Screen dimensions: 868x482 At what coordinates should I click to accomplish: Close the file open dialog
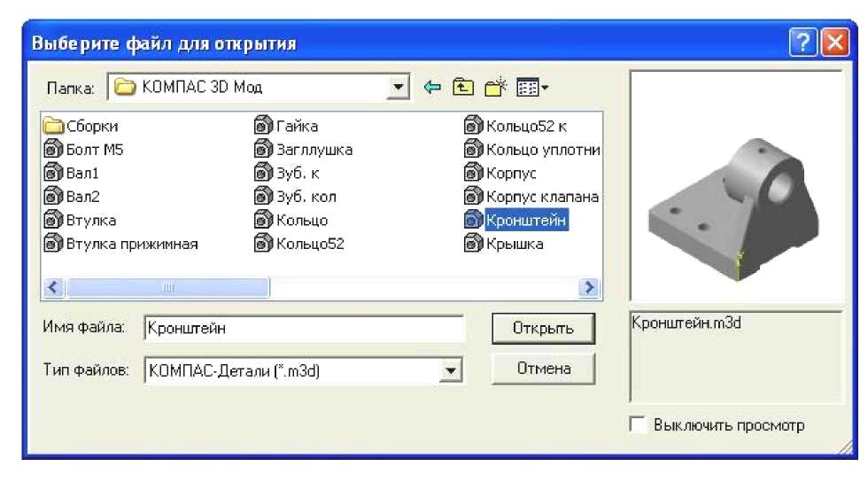pos(836,43)
